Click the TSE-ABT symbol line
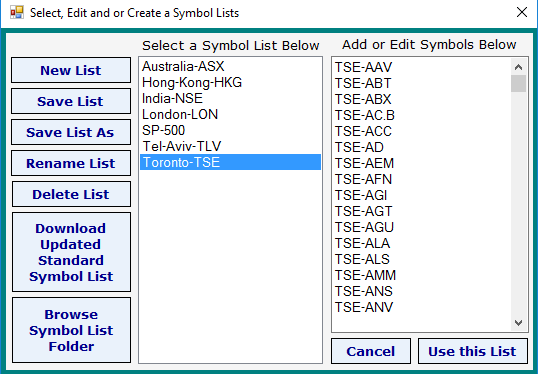538x374 pixels. tap(363, 83)
